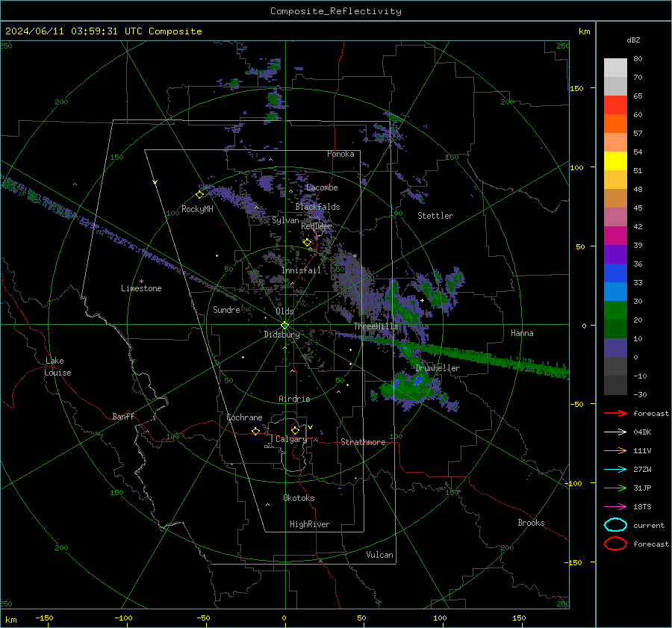Select the blue 36-33 dBZ swatch
Viewport: 672px width, 628px height.
615,273
